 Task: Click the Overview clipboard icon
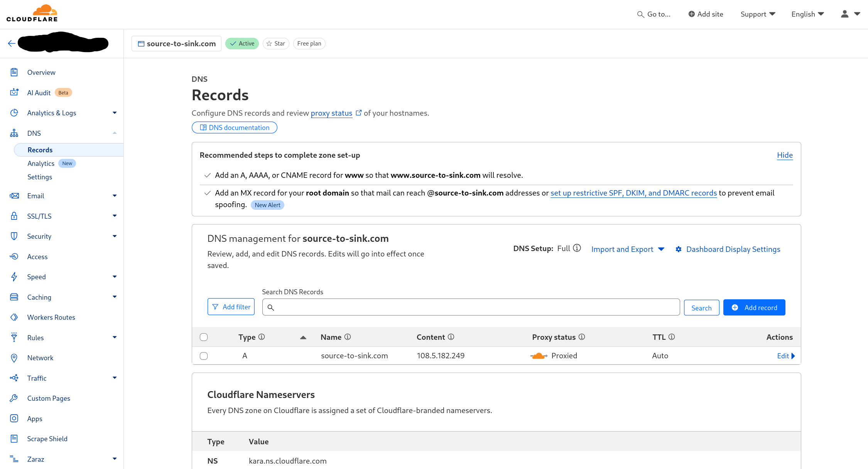point(14,72)
